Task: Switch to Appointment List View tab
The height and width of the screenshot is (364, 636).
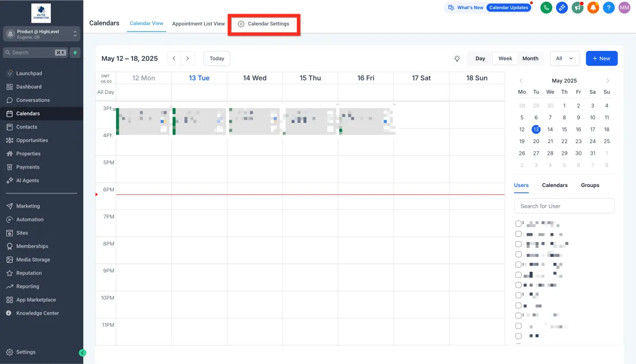Action: pos(198,24)
